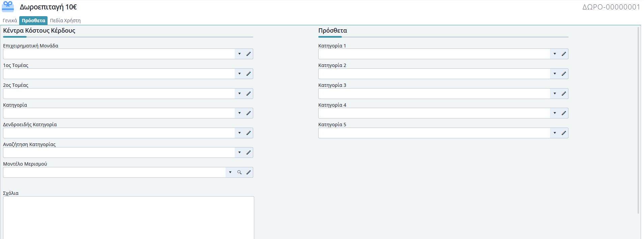Expand the Κατηγορία 2 dropdown
Image resolution: width=644 pixels, height=239 pixels.
555,74
